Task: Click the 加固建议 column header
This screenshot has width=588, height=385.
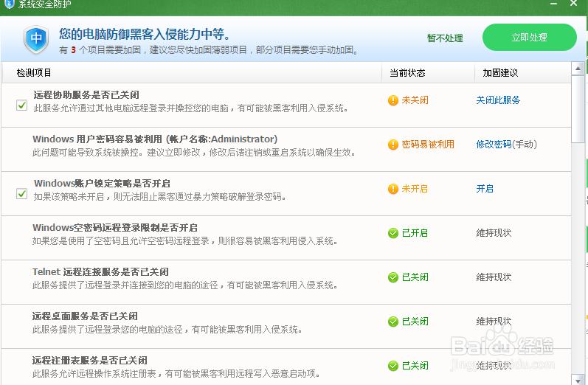Action: pyautogui.click(x=500, y=73)
